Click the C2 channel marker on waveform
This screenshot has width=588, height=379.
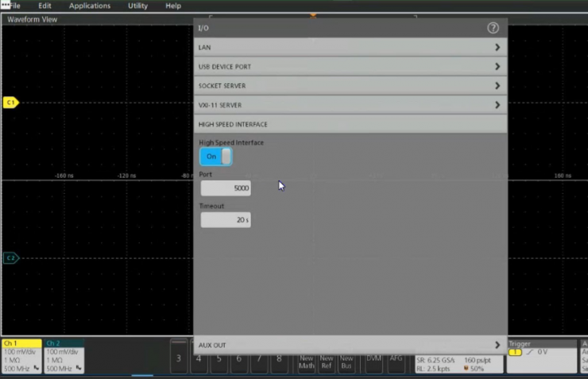tap(10, 258)
